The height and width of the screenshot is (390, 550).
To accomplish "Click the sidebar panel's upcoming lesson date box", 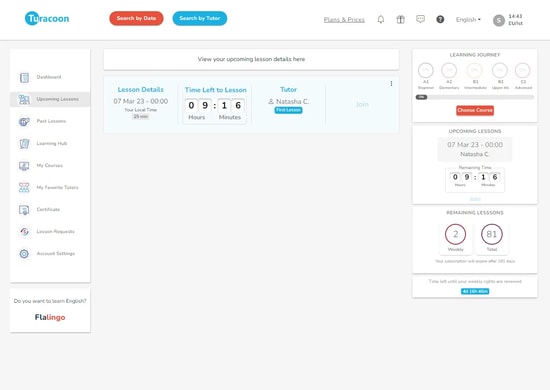I will pos(475,149).
